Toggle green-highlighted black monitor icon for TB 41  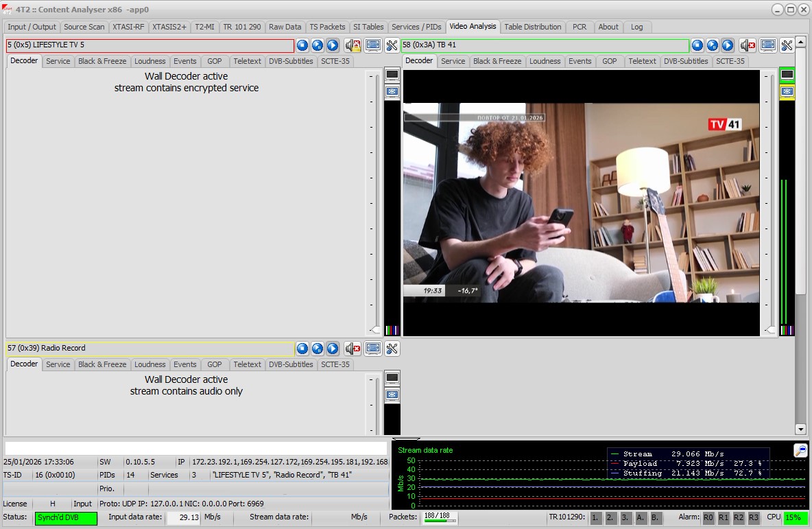[787, 75]
